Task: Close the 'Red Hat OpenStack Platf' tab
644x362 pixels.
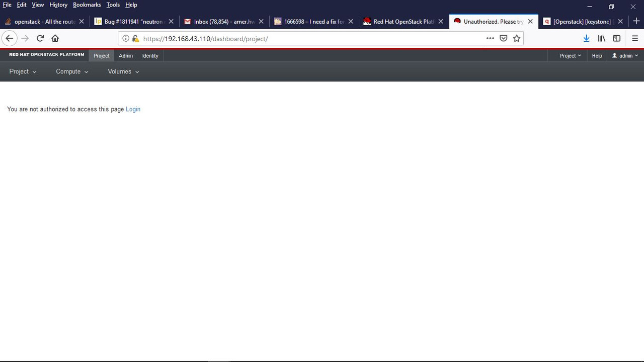Action: (441, 22)
